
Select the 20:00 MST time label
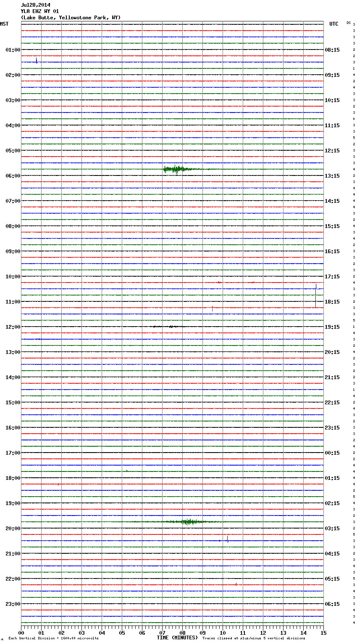13,529
